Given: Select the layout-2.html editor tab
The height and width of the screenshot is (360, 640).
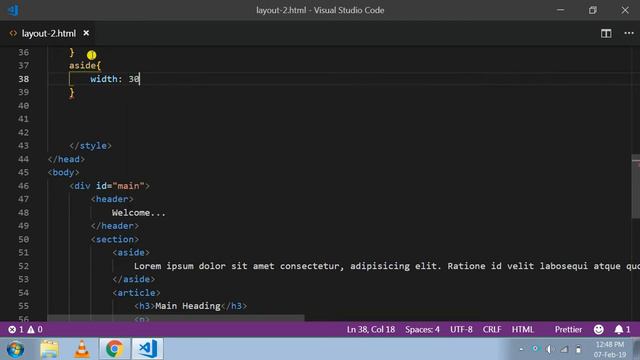Looking at the screenshot, I should 49,33.
